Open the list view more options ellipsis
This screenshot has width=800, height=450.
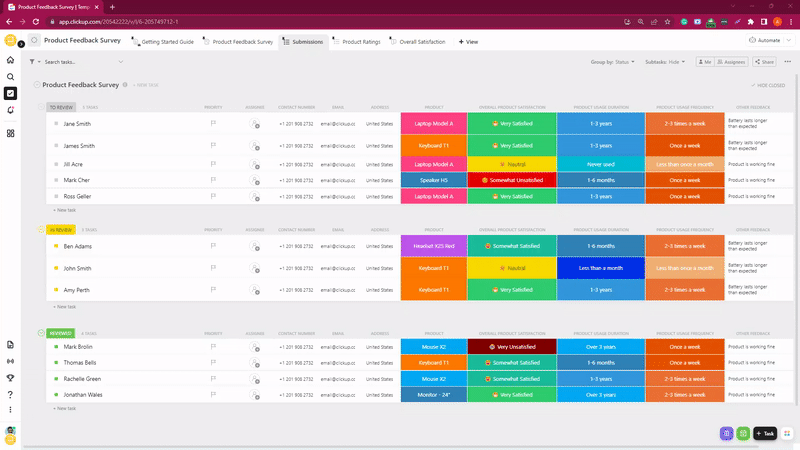[x=788, y=62]
